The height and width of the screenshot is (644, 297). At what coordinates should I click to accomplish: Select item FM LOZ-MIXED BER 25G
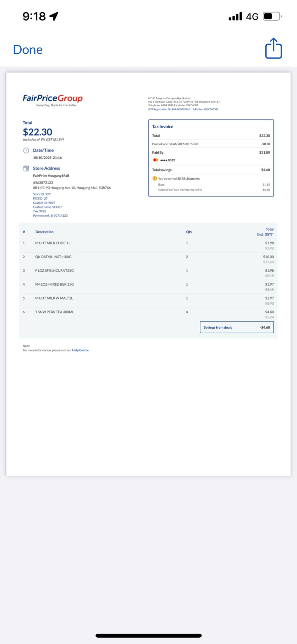55,285
